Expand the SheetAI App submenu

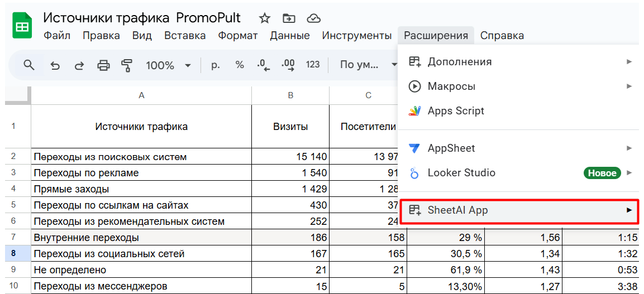(519, 210)
